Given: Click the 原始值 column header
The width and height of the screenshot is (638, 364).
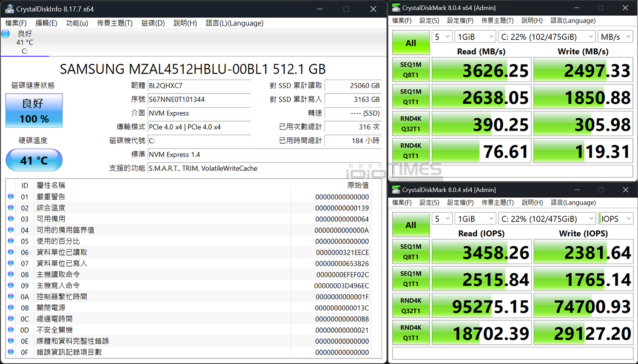Looking at the screenshot, I should (358, 185).
